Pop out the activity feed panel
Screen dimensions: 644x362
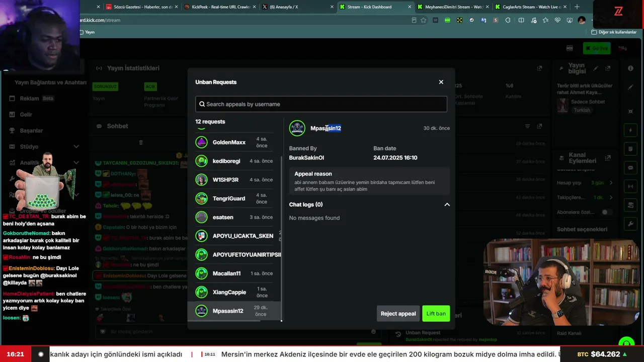pos(539,126)
